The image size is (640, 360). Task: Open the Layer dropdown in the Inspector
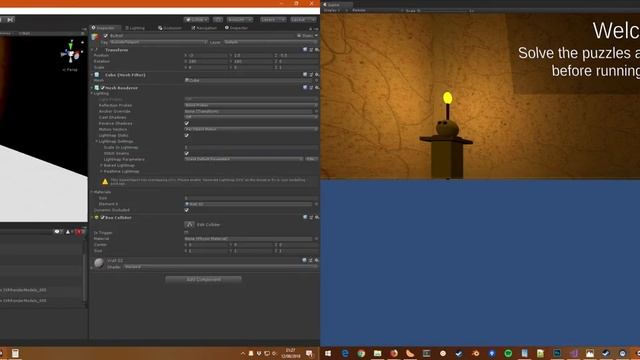click(x=271, y=42)
